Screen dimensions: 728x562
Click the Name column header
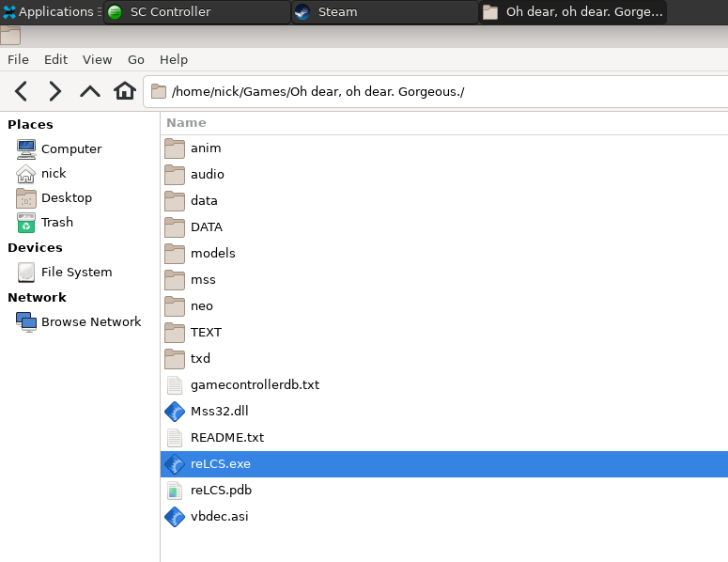(186, 123)
